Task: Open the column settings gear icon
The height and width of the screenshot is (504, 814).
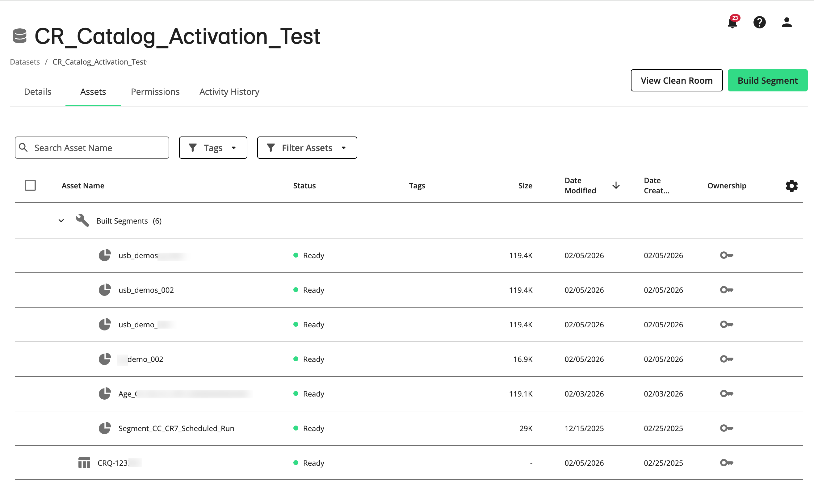Action: click(791, 186)
